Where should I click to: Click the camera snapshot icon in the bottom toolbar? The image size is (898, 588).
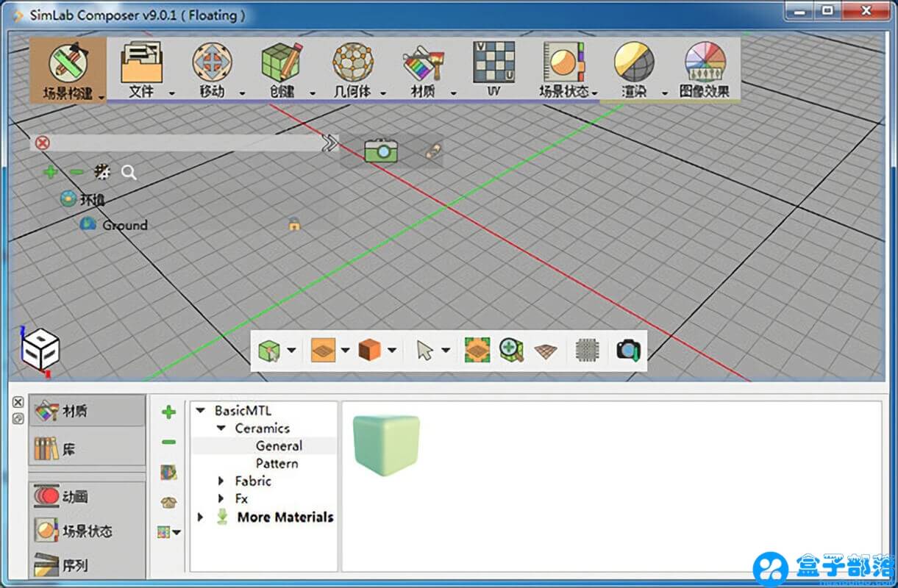pos(628,350)
